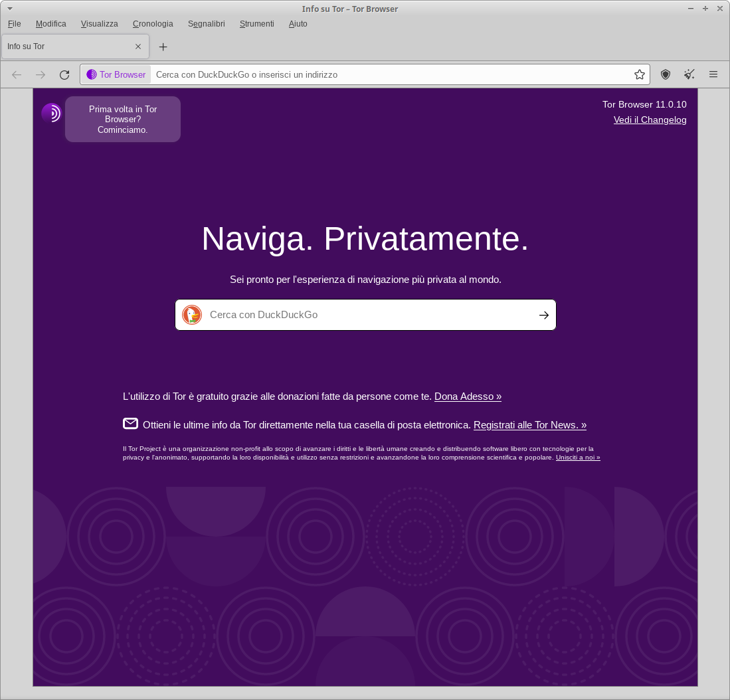
Task: Open a new tab with plus button
Action: (163, 47)
